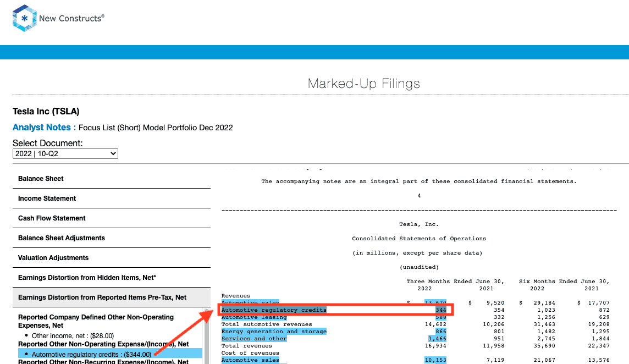Click highlighted 'Services and other' row
The width and height of the screenshot is (629, 364).
[254, 339]
